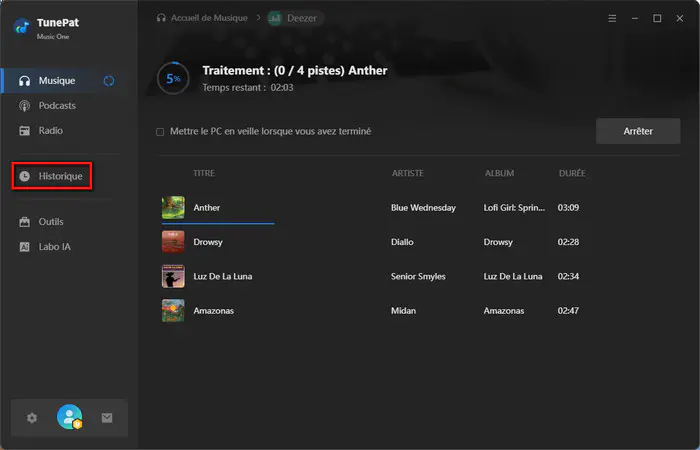Screen dimensions: 700x450
Task: Click duration 02:28
Action: (568, 242)
